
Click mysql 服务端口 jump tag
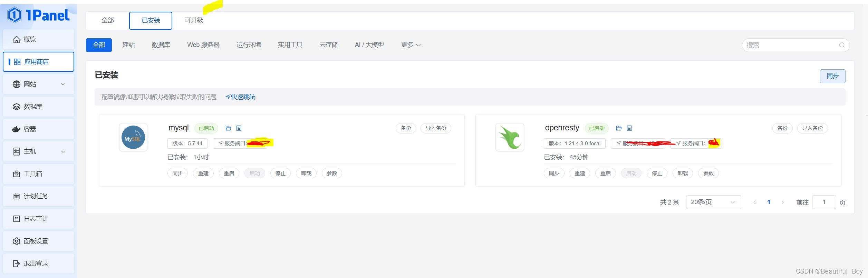(x=240, y=143)
